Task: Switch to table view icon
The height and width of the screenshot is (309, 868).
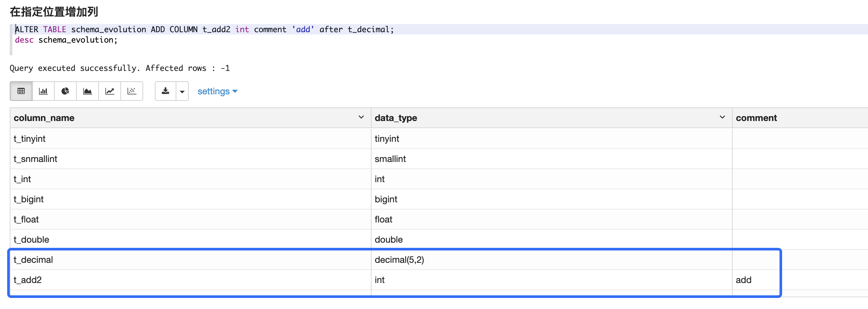Action: [21, 91]
